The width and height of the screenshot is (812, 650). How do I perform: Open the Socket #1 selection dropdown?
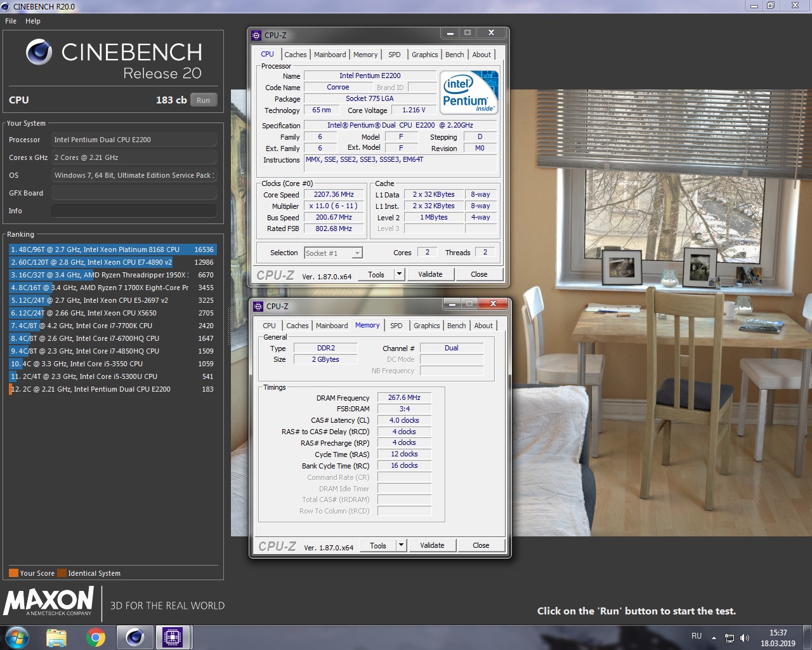pos(334,253)
